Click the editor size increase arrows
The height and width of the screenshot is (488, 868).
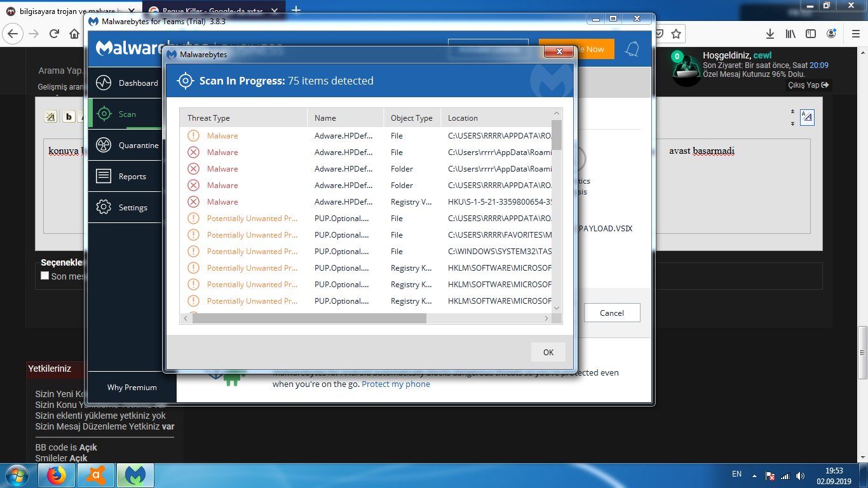pos(792,112)
